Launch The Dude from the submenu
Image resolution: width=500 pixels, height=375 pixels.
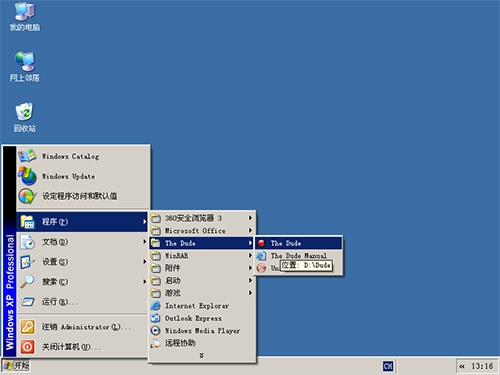(x=298, y=243)
